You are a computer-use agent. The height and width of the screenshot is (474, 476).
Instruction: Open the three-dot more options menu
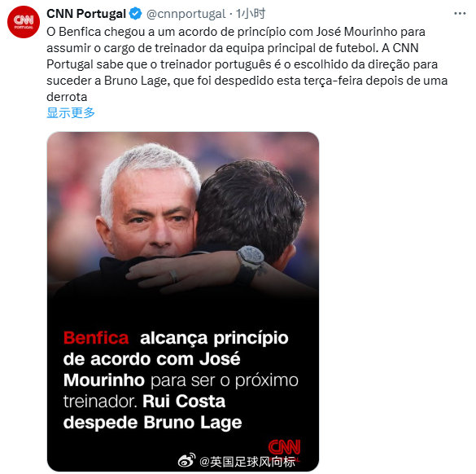460,13
